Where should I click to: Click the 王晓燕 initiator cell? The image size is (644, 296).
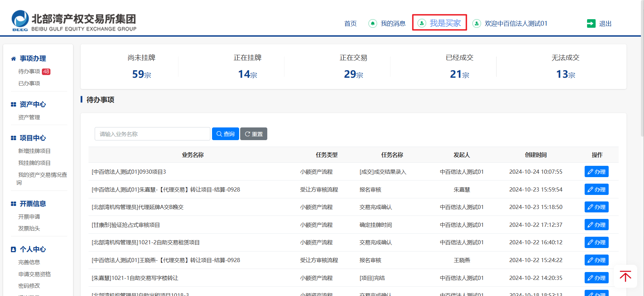(462, 260)
